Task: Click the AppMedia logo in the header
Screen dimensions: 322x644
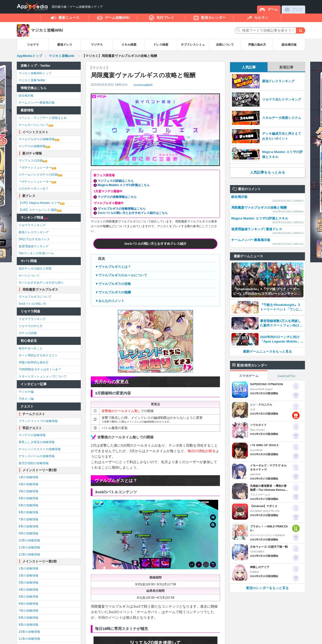Action: [x=32, y=7]
